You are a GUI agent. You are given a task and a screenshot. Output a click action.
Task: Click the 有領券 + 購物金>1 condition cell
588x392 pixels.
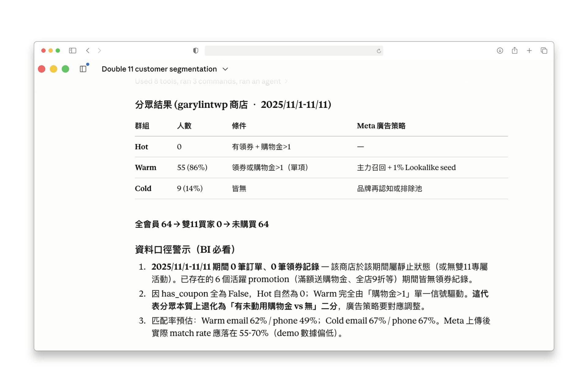point(261,147)
